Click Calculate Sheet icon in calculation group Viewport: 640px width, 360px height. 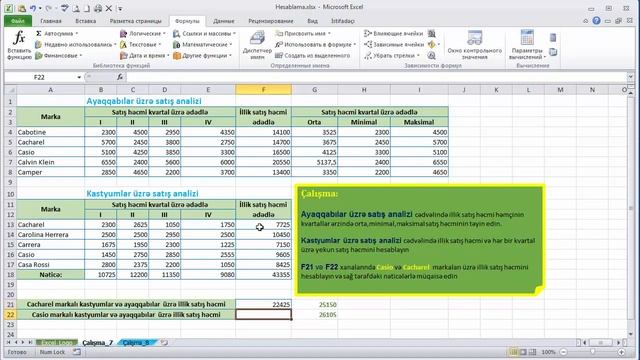point(553,52)
